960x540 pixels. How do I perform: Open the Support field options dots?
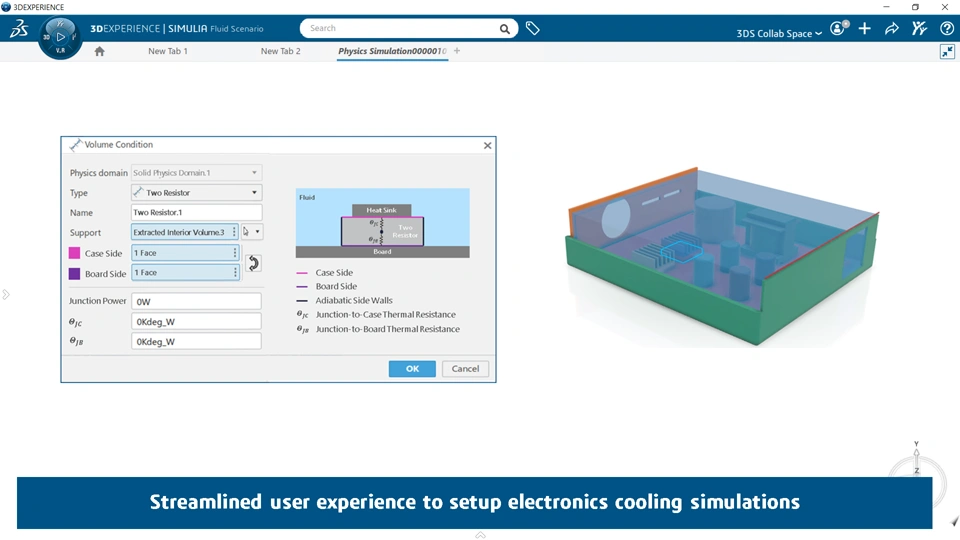click(x=234, y=232)
